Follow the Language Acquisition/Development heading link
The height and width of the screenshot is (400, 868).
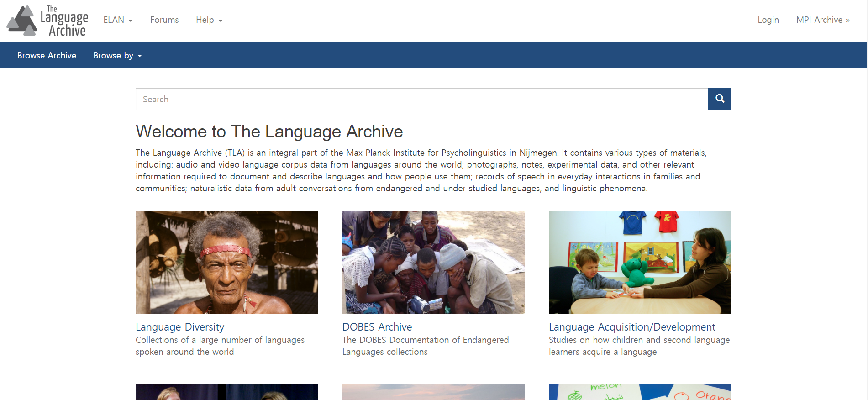[632, 327]
